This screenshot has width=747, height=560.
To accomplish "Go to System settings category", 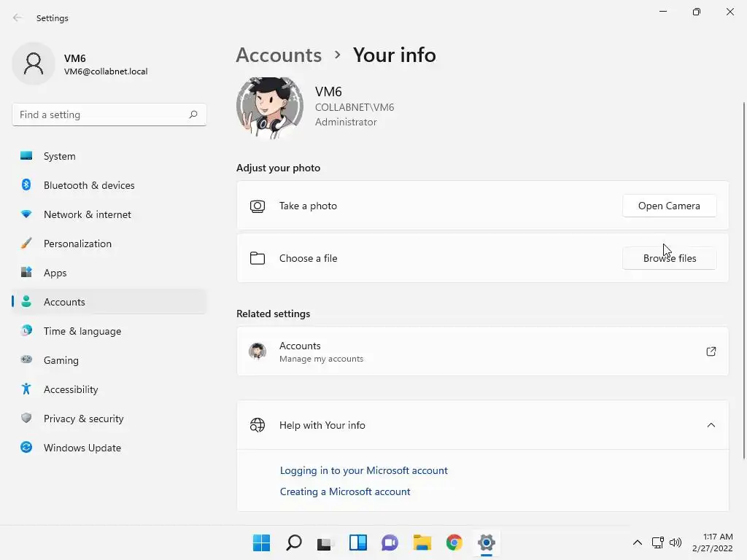I will coord(59,156).
